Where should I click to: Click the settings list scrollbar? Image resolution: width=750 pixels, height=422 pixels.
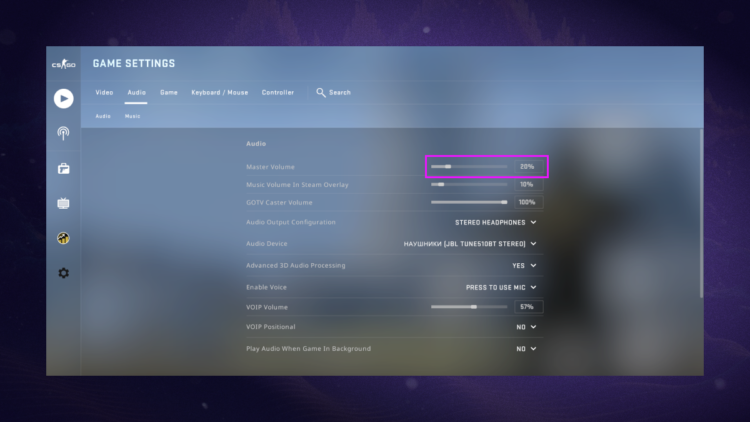coord(701,213)
